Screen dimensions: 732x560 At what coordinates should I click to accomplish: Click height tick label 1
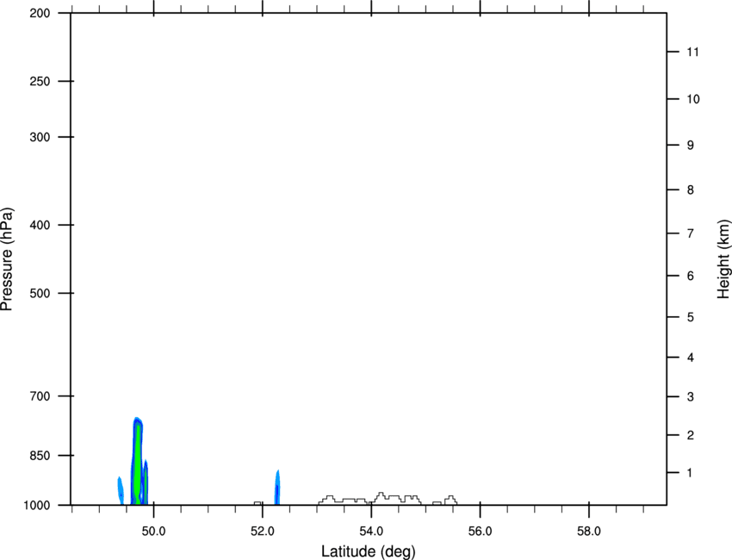click(691, 473)
